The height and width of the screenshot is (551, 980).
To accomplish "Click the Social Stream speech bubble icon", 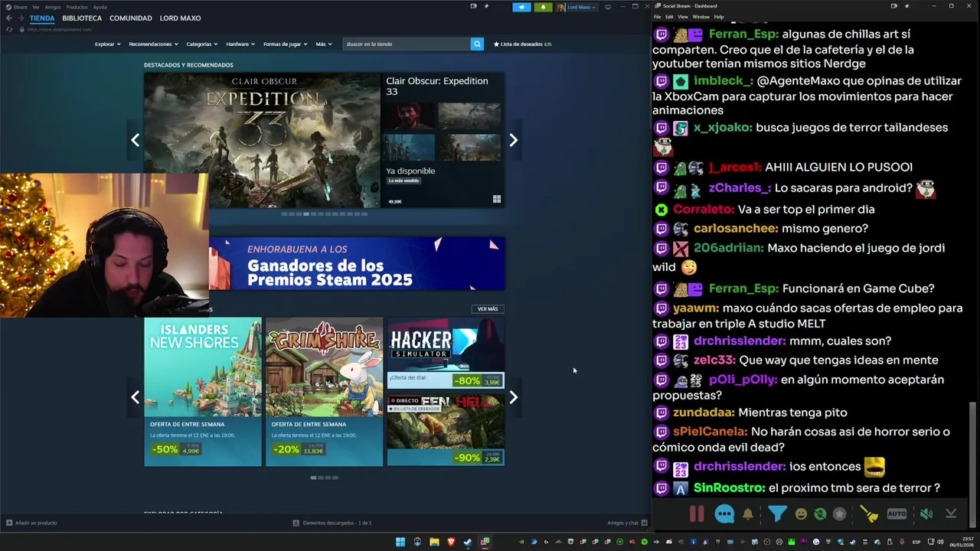I will point(724,514).
